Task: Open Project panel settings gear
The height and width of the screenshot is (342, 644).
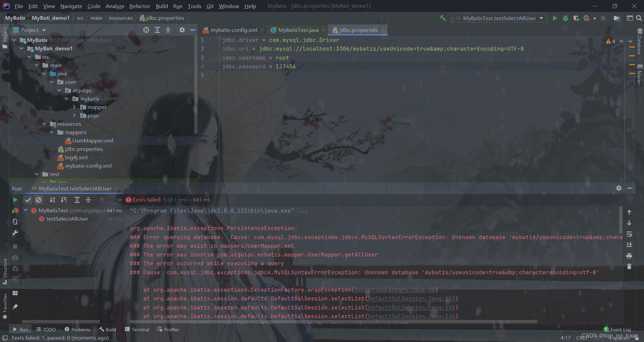Action: coord(182,30)
